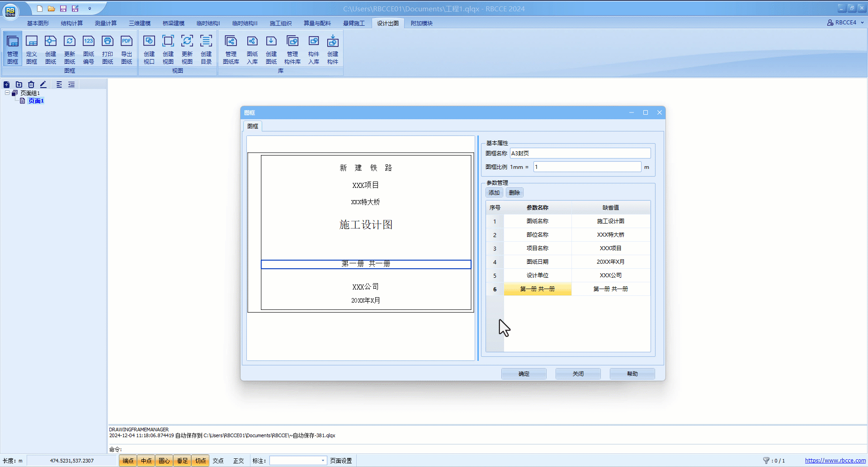This screenshot has height=467, width=868.
Task: Collapse the 页面组1 tree node
Action: 7,93
